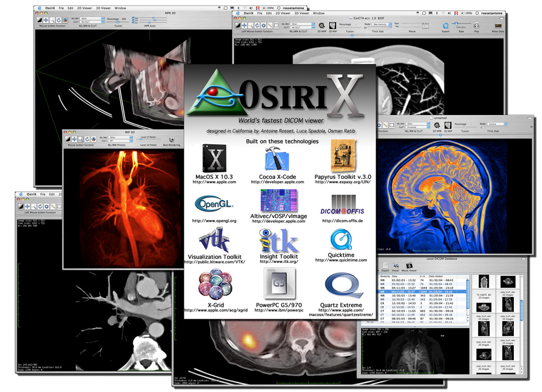The width and height of the screenshot is (542, 392).
Task: Select WL/WW contrast tool in MPR 3D window
Action: pyautogui.click(x=40, y=20)
